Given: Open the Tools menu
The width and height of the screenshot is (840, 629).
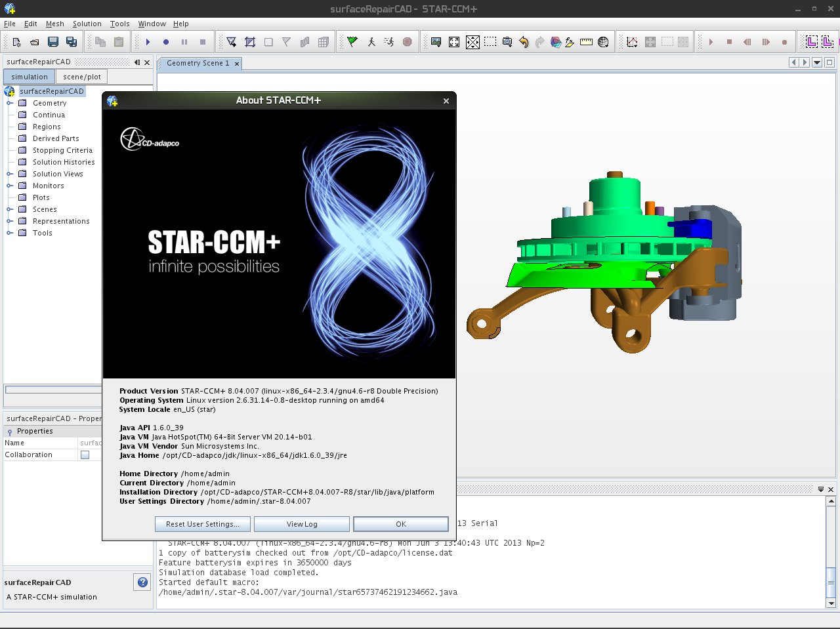Looking at the screenshot, I should pos(120,24).
